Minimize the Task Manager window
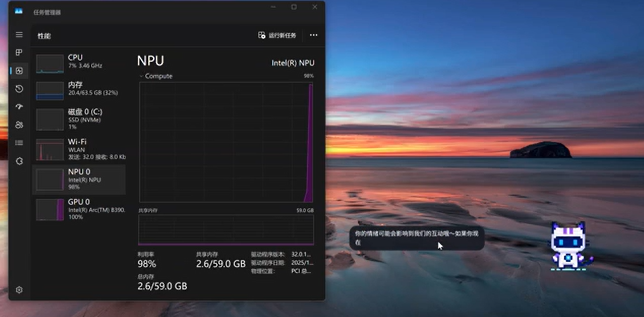 [x=273, y=7]
